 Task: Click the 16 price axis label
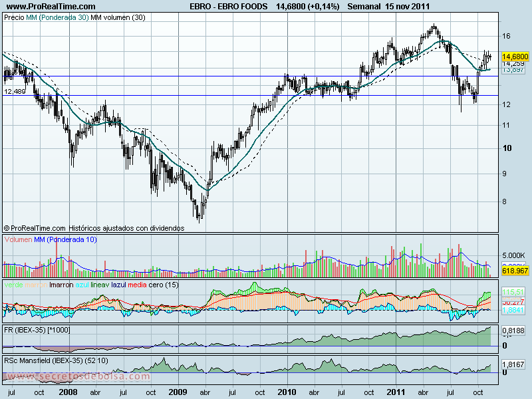(506, 36)
